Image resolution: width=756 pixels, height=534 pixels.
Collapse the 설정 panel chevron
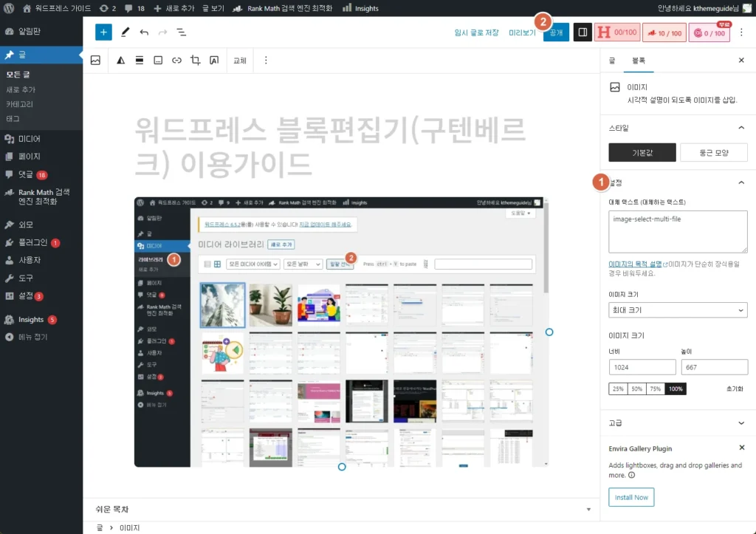coord(741,182)
